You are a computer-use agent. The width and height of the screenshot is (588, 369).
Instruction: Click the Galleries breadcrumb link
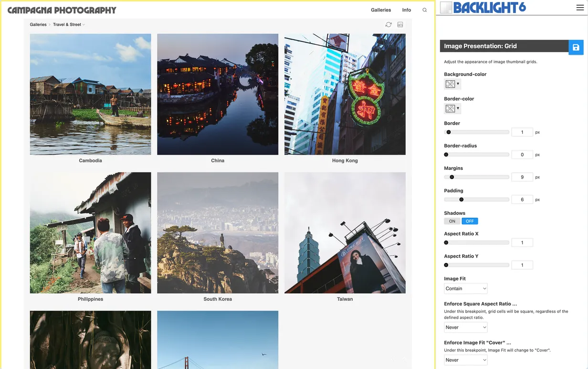[38, 24]
